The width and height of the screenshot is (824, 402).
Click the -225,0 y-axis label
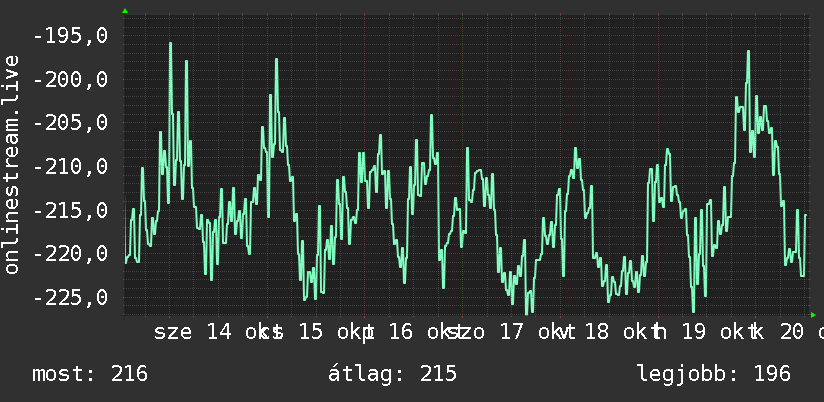[70, 298]
